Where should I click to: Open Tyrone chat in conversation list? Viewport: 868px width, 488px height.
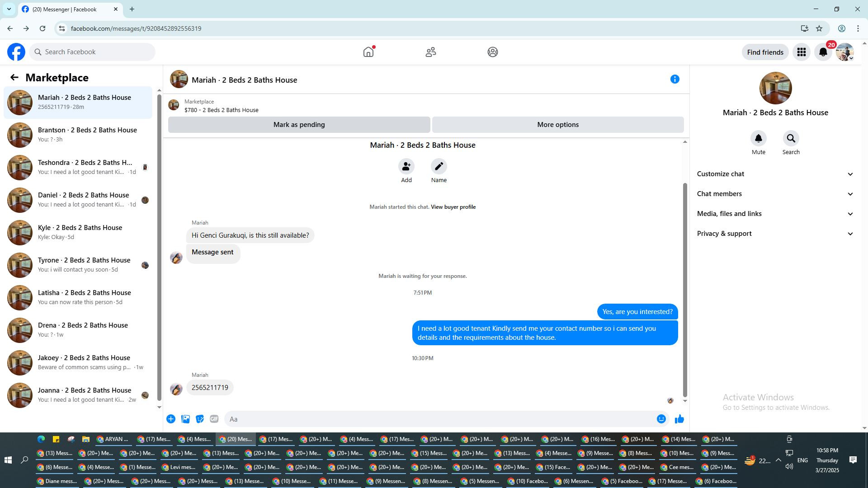tap(78, 265)
